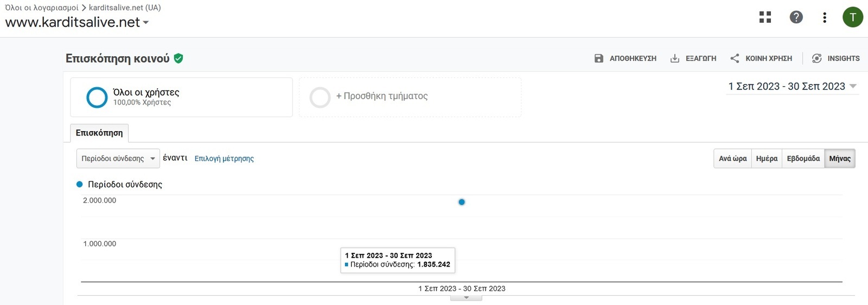The width and height of the screenshot is (868, 305).
Task: Click the 2.000.000 axis label
Action: click(x=99, y=200)
